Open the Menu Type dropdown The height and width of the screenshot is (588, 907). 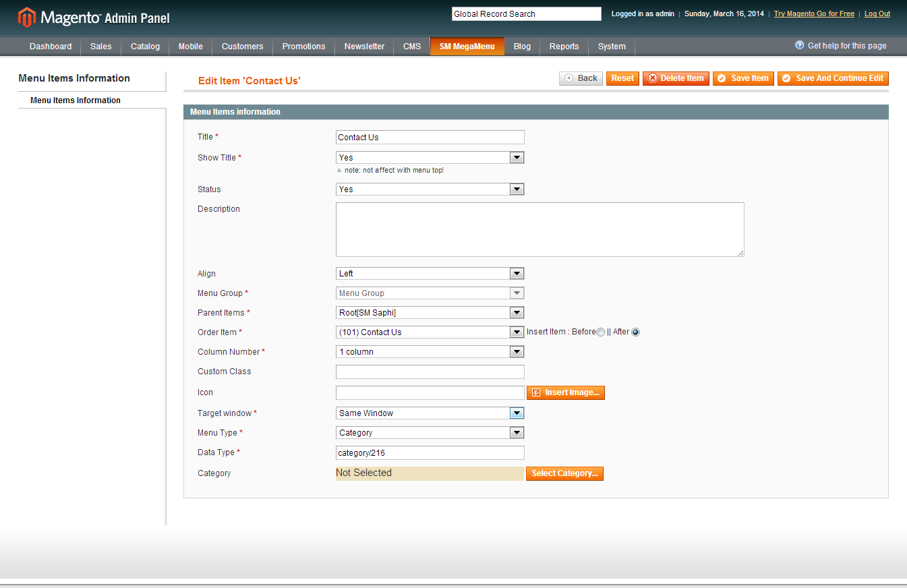(430, 432)
